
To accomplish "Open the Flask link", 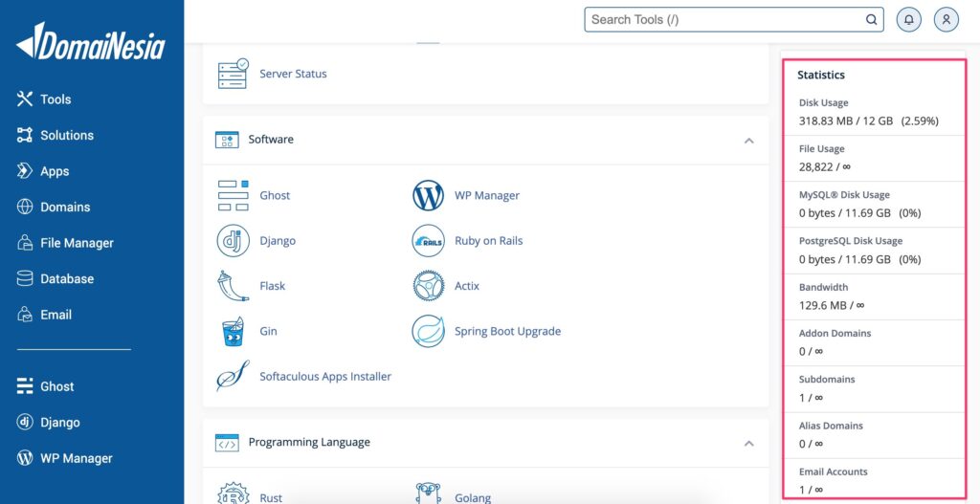I will [x=273, y=286].
